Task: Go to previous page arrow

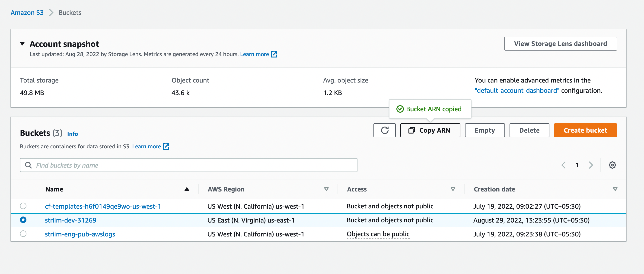Action: (564, 165)
